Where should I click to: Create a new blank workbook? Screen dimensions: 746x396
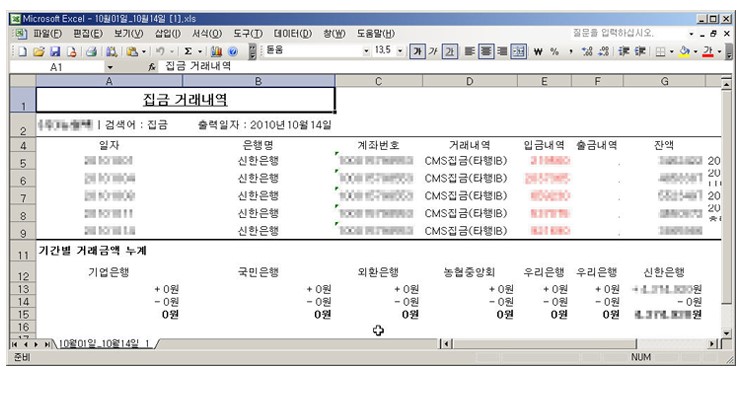pos(22,51)
